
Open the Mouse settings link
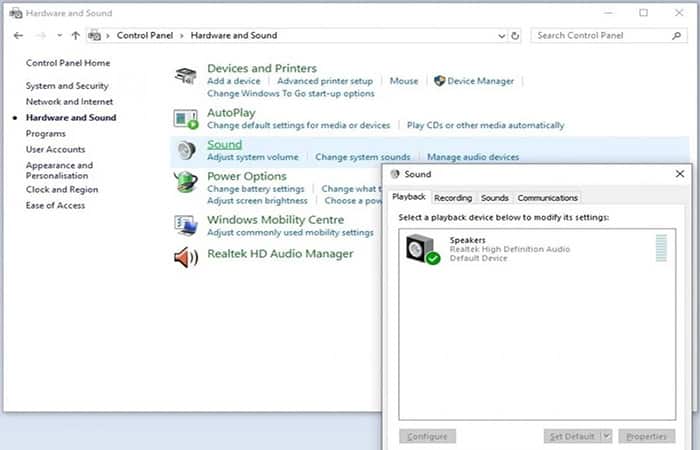[404, 81]
